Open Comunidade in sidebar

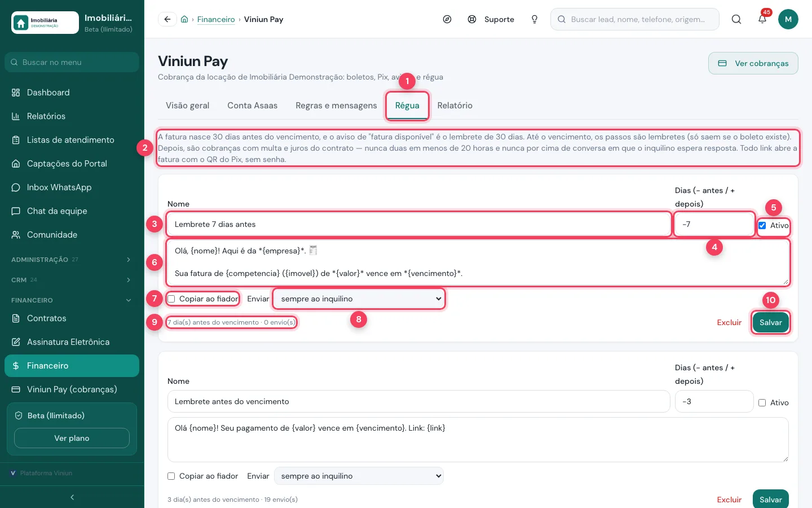72,235
